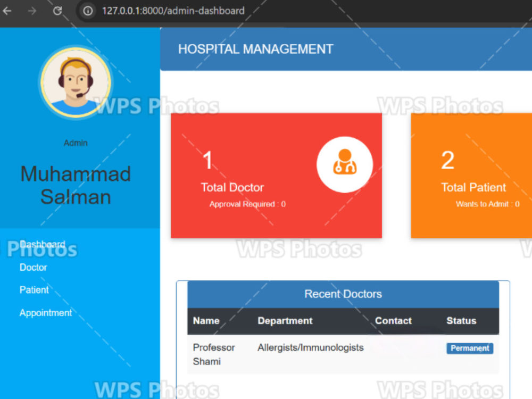Open Appointment section in the sidebar

(x=46, y=313)
